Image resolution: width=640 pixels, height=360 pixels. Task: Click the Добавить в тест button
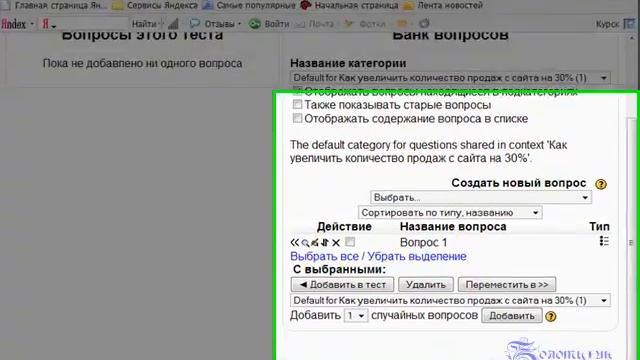[x=342, y=284]
